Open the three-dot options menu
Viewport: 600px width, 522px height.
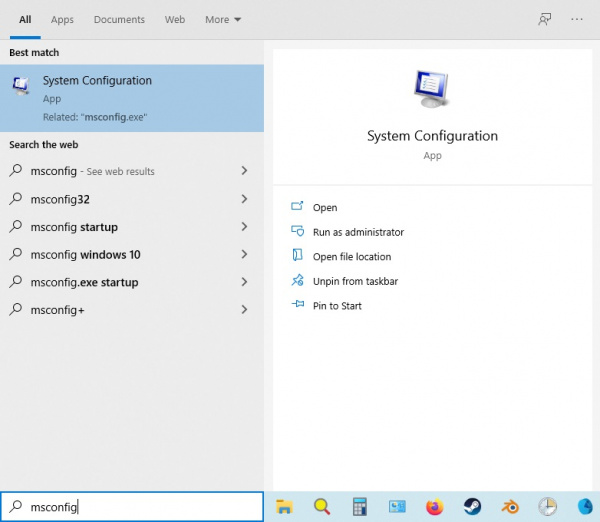(577, 19)
